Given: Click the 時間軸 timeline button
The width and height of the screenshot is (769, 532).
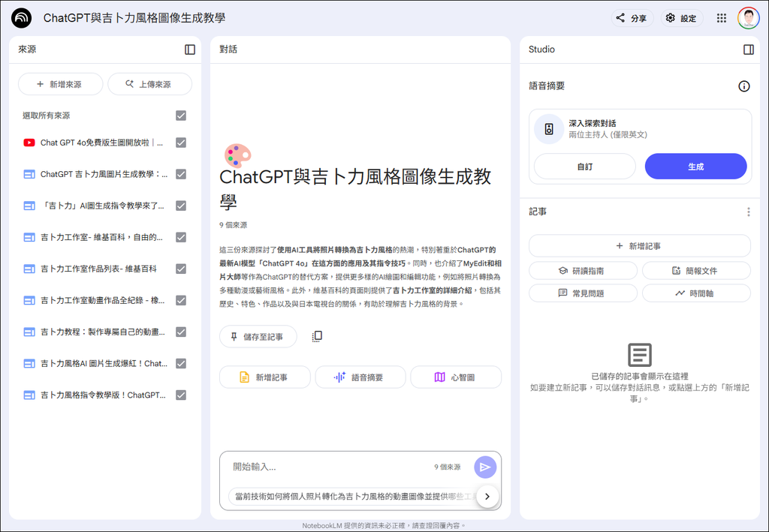Looking at the screenshot, I should [696, 293].
